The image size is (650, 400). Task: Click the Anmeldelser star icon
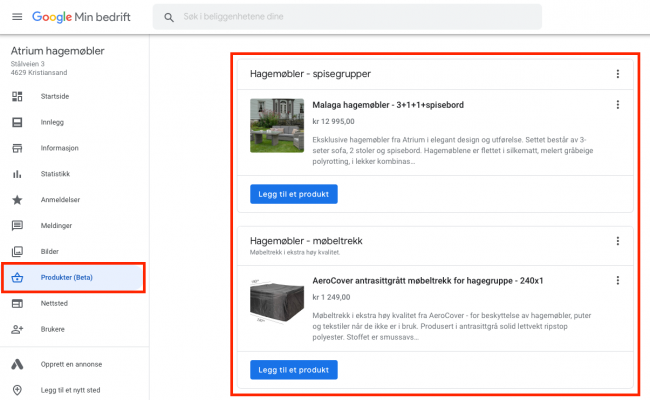click(17, 200)
